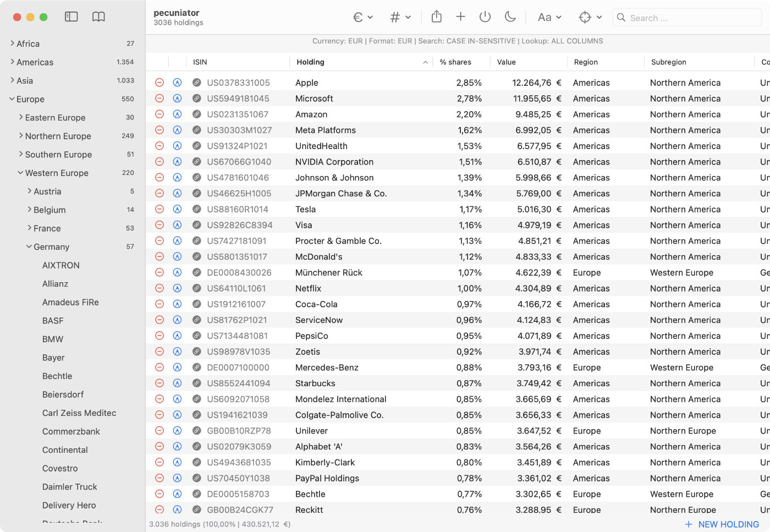Collapse the Germany tree section
This screenshot has width=770, height=532.
pyautogui.click(x=29, y=246)
